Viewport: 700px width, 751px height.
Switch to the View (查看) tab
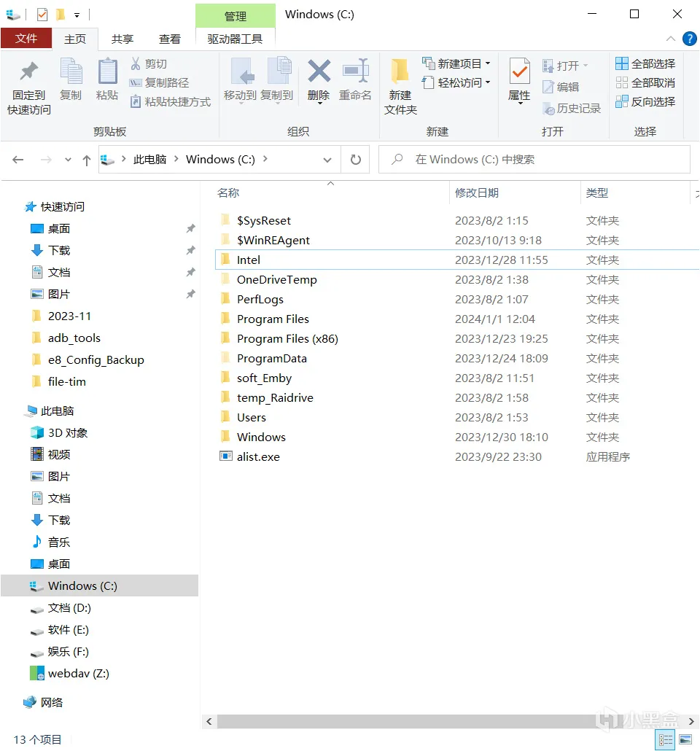[170, 39]
